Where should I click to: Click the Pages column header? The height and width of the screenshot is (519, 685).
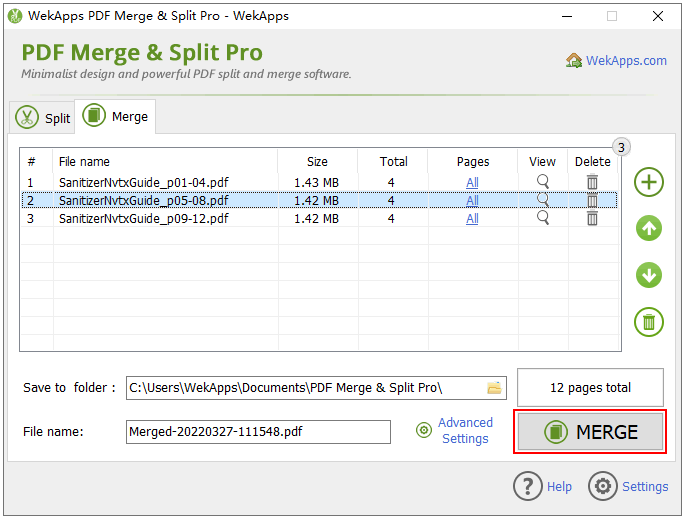pyautogui.click(x=473, y=162)
